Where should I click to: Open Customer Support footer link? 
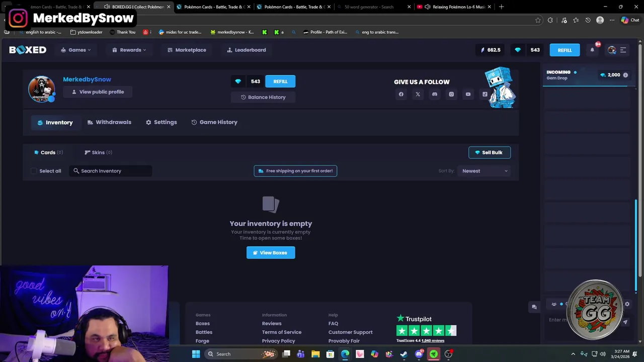coord(350,332)
